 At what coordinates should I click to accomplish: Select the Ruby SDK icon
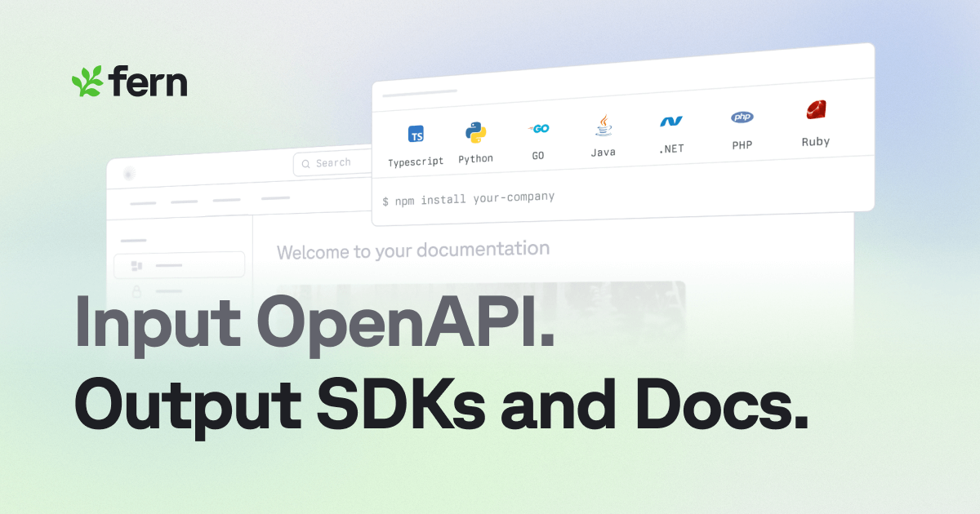click(816, 109)
